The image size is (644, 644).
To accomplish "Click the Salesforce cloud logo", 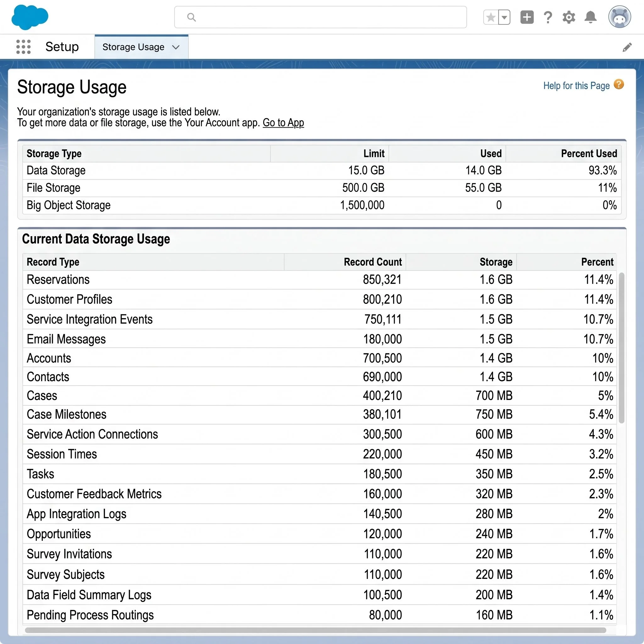I will (30, 17).
